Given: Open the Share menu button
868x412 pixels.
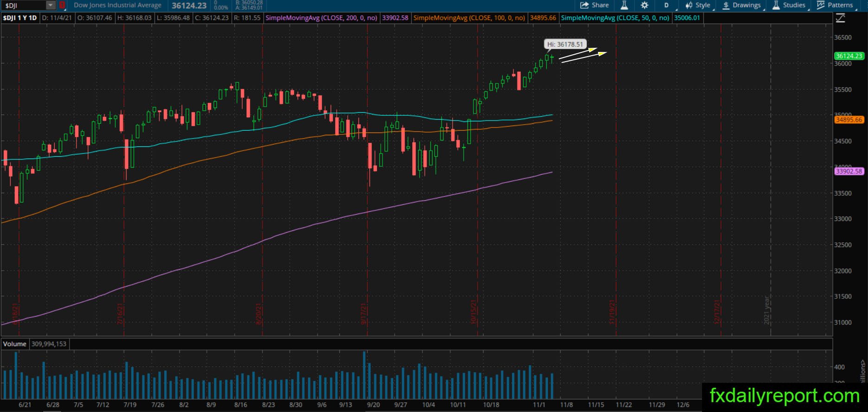Looking at the screenshot, I should tap(594, 5).
